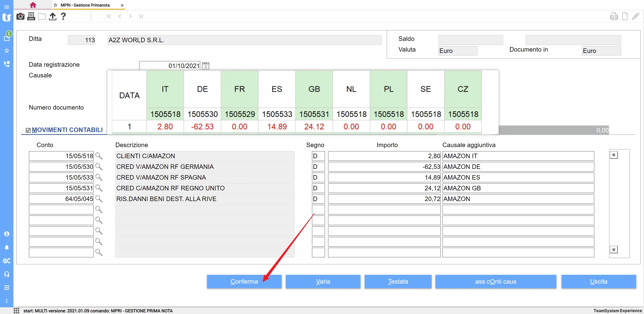644x314 pixels.
Task: Switch to the home tab
Action: click(33, 5)
